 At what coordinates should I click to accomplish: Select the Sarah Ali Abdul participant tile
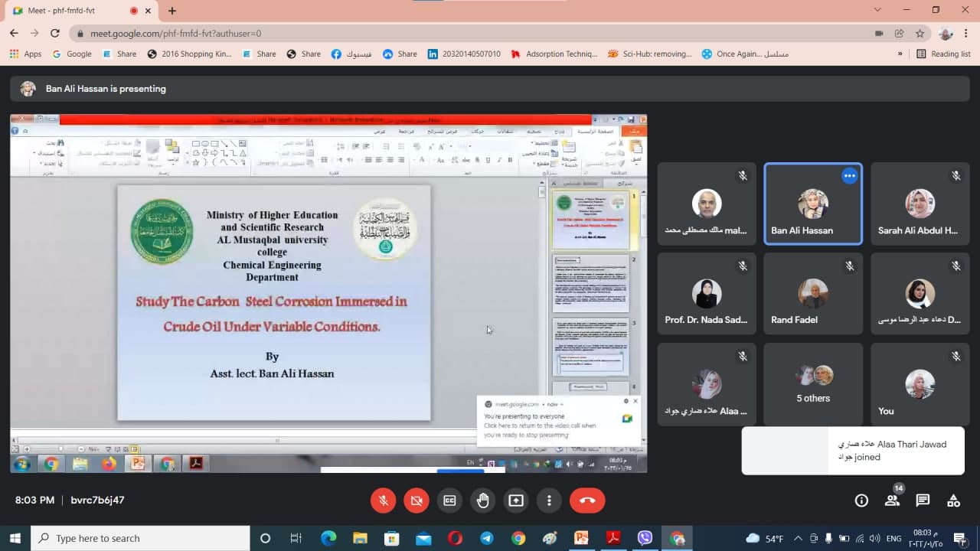click(x=920, y=204)
